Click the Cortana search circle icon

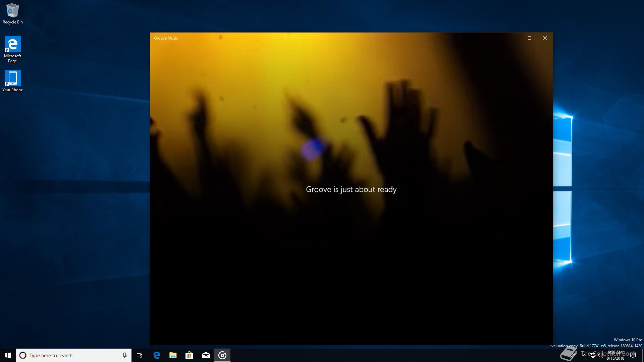click(x=23, y=355)
